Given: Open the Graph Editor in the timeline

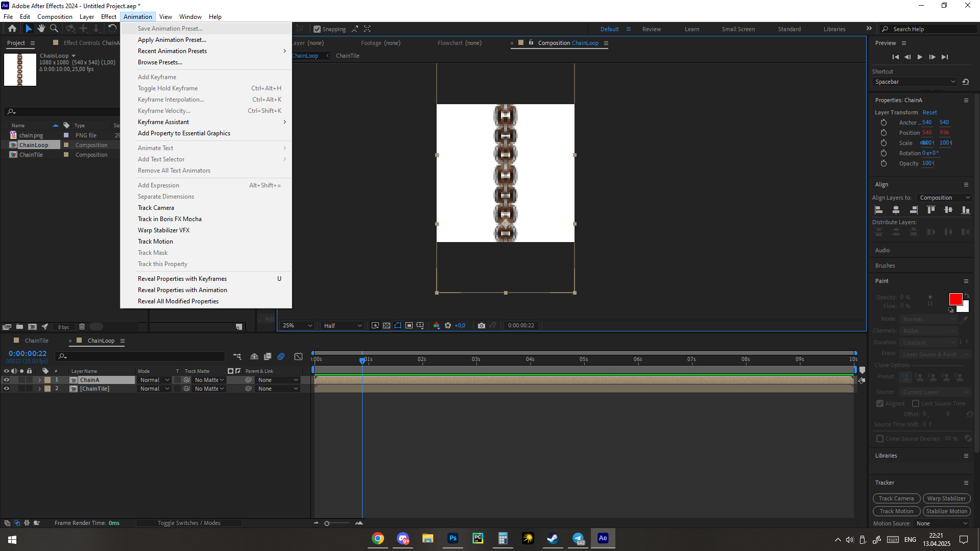Looking at the screenshot, I should click(x=299, y=356).
